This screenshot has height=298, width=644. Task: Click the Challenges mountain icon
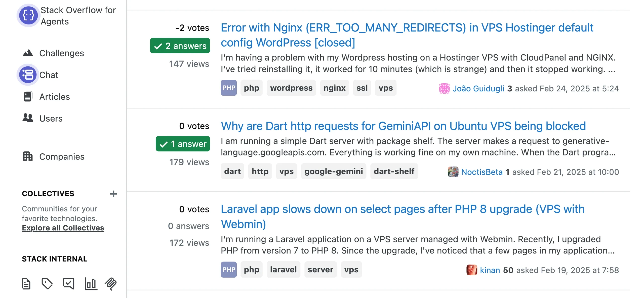pyautogui.click(x=28, y=53)
